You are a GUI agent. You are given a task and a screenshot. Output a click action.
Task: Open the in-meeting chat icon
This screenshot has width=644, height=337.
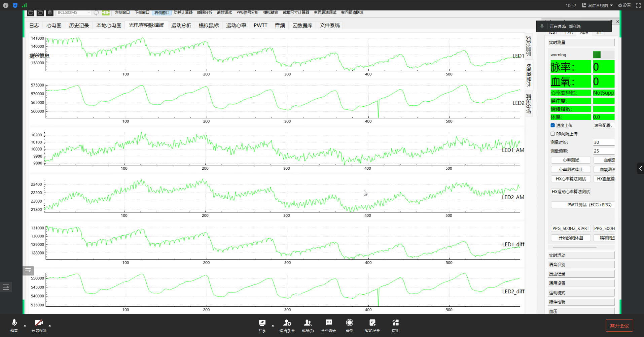click(x=329, y=323)
